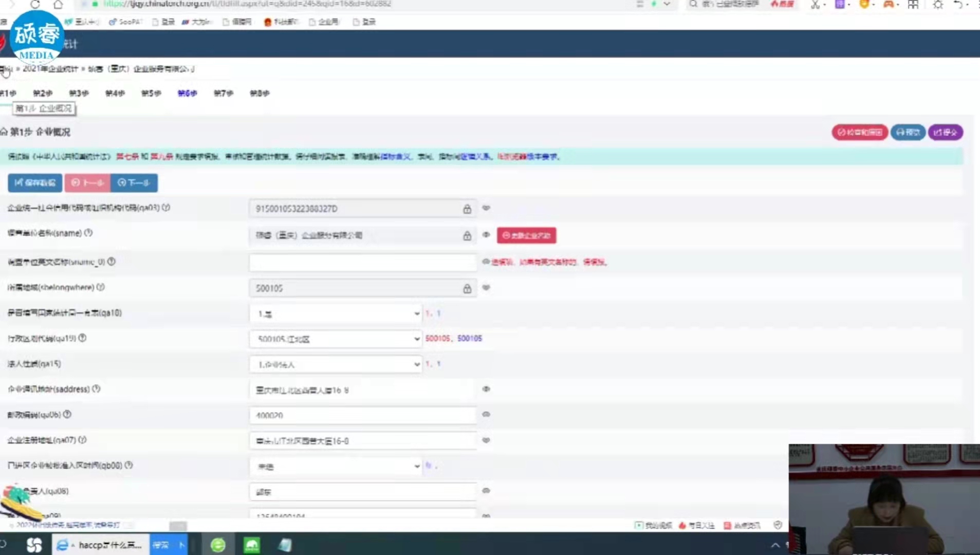The image size is (980, 555).
Task: Toggle the eye icon next to address field
Action: click(x=486, y=389)
